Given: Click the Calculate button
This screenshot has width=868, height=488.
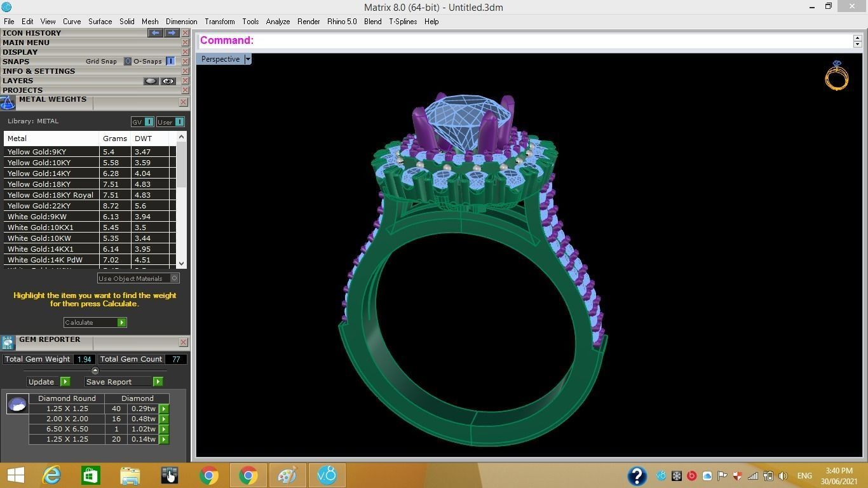Looking at the screenshot, I should tap(95, 322).
